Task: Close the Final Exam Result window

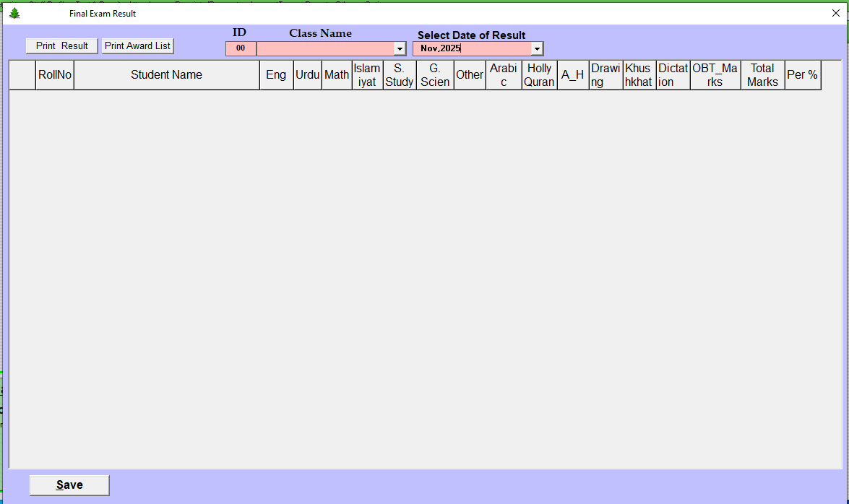Action: 836,13
